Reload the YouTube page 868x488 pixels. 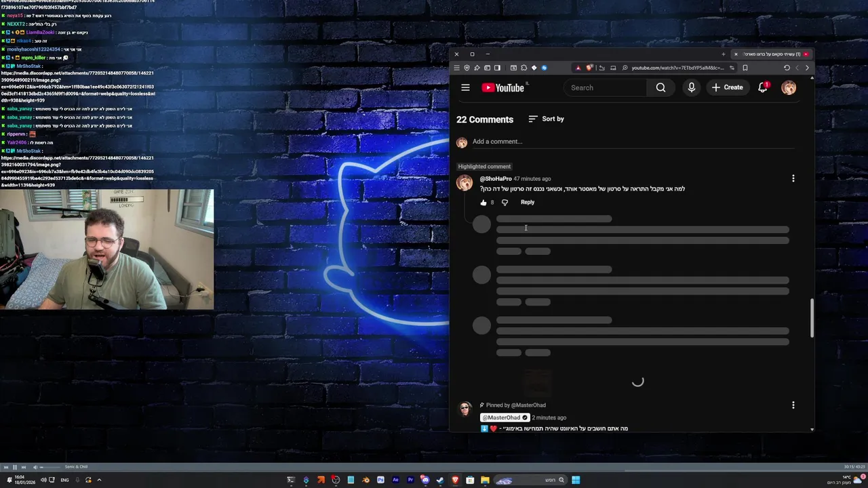(x=787, y=68)
